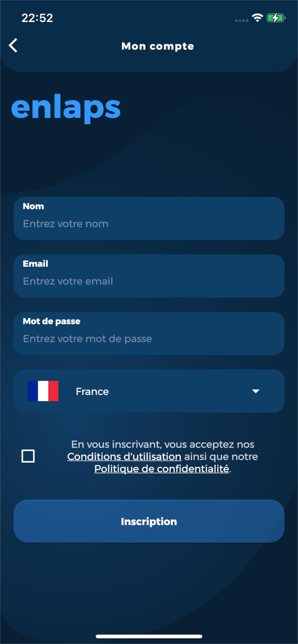Tap the enlaps logo
Screen dimensions: 298x644
click(x=66, y=108)
